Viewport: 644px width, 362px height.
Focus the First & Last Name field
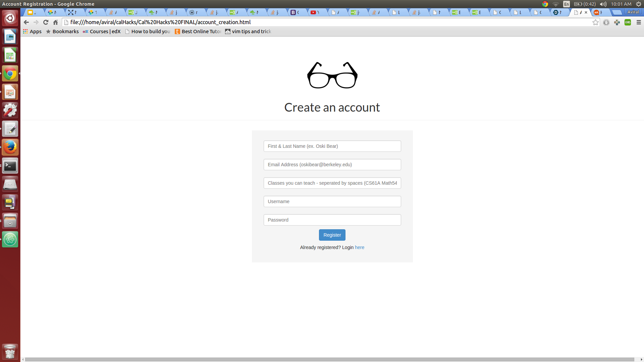click(332, 146)
